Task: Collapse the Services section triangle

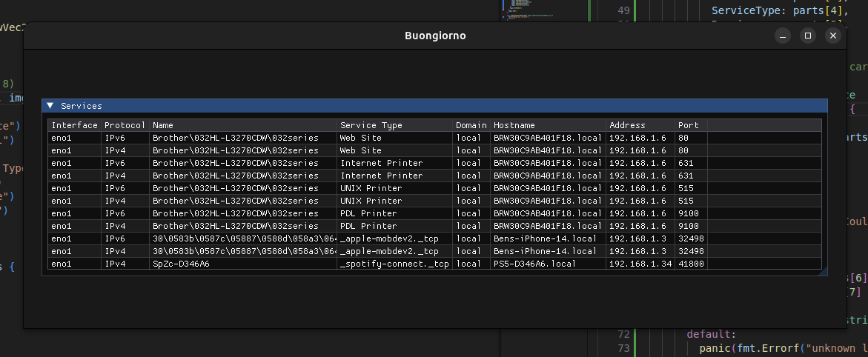Action: pyautogui.click(x=50, y=106)
